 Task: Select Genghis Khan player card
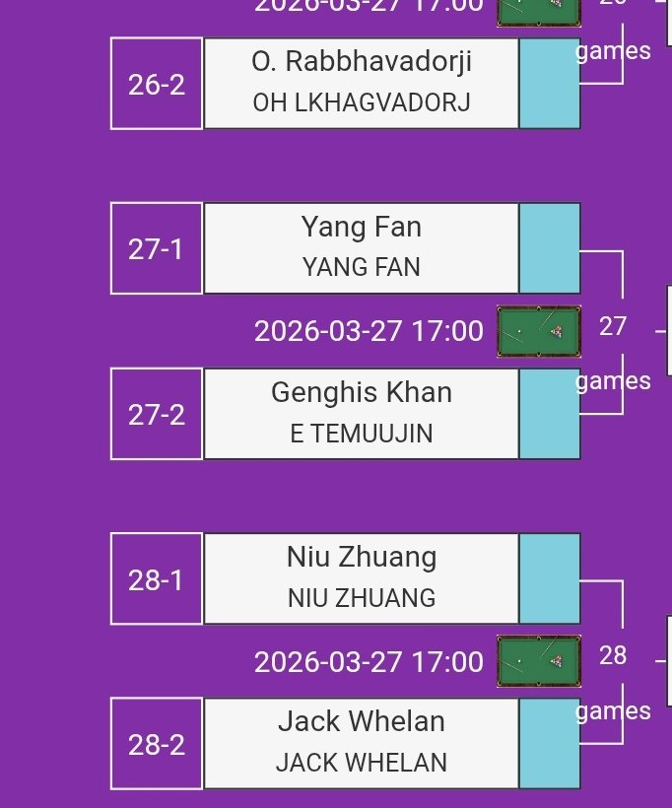coord(361,414)
